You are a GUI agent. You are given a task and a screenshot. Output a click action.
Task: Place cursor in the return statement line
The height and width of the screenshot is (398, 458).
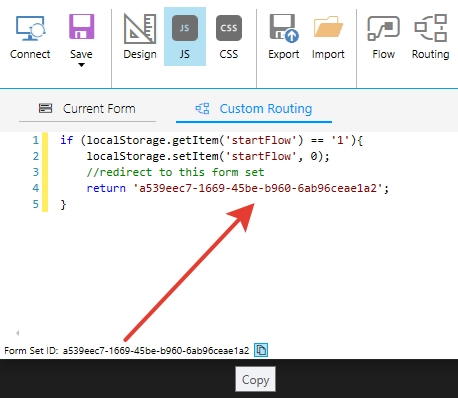pyautogui.click(x=238, y=188)
